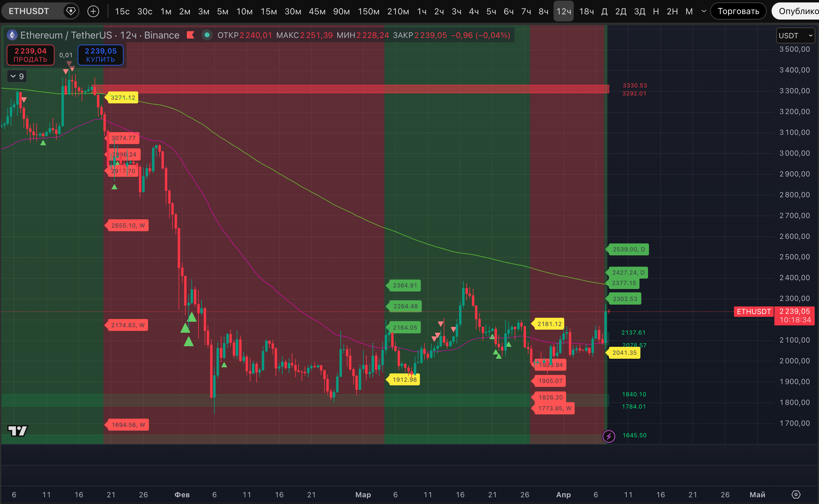Click the purple lightning bolt icon
The height and width of the screenshot is (504, 819).
coord(609,436)
